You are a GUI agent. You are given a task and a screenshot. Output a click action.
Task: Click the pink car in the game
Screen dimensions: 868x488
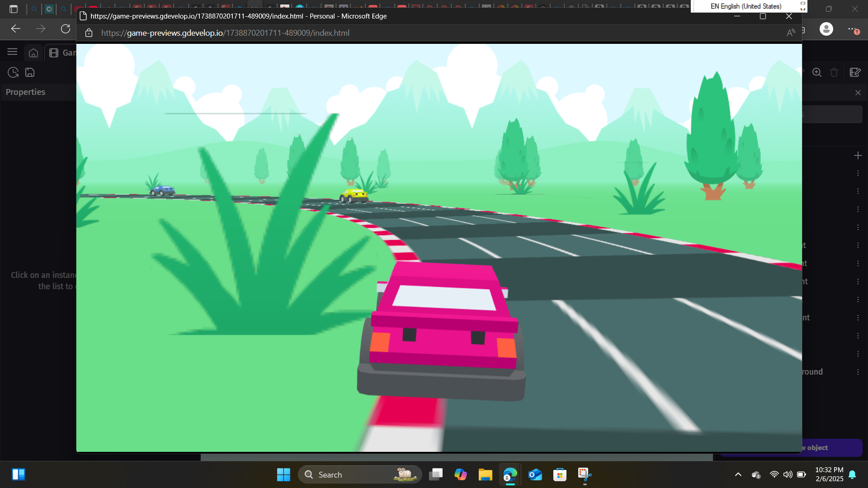[442, 332]
